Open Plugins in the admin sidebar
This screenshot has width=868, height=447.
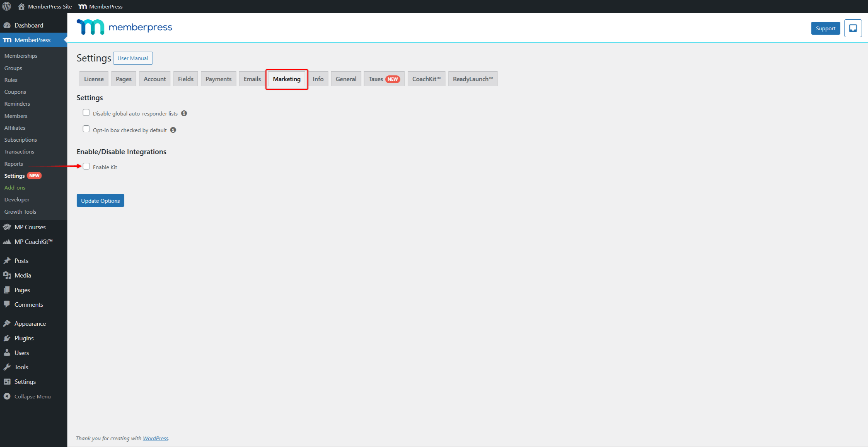pos(24,338)
